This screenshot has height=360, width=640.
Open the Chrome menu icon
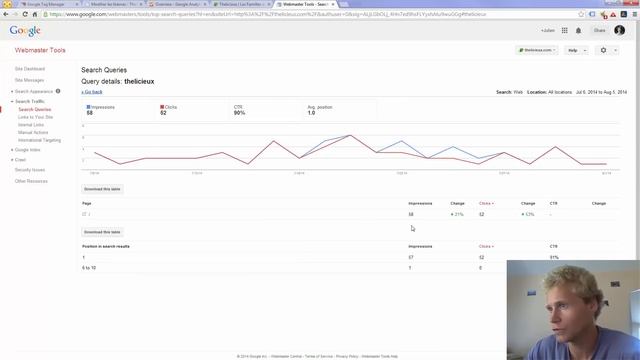coord(635,14)
